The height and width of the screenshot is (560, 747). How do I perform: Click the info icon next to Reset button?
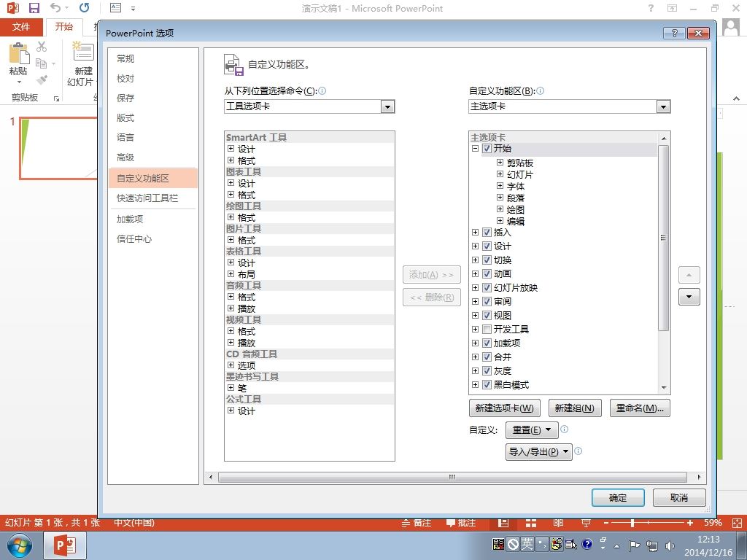click(565, 429)
